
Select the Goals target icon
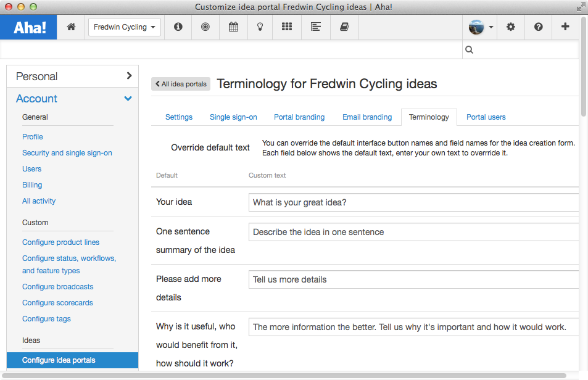[x=205, y=27]
